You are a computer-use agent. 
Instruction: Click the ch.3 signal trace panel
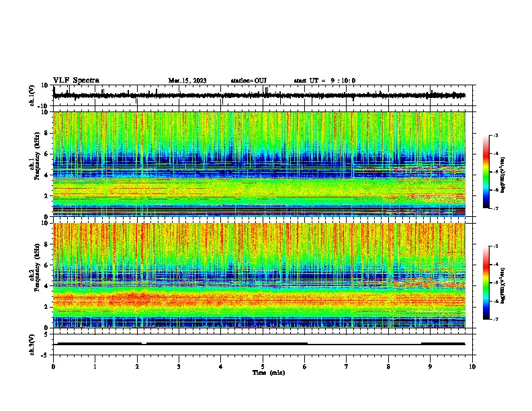pos(264,345)
